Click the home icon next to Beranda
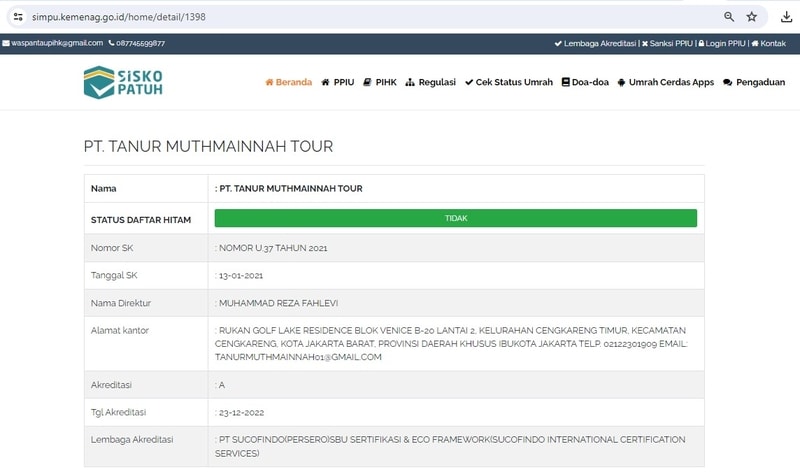This screenshot has width=800, height=472. pyautogui.click(x=269, y=82)
